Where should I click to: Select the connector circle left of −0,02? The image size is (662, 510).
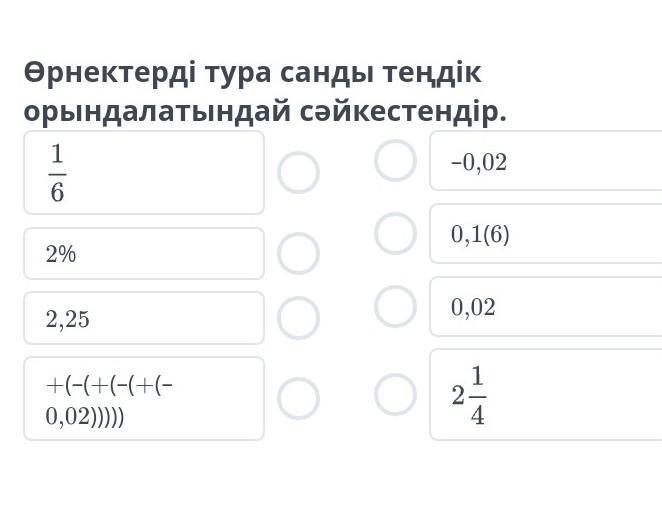395,160
